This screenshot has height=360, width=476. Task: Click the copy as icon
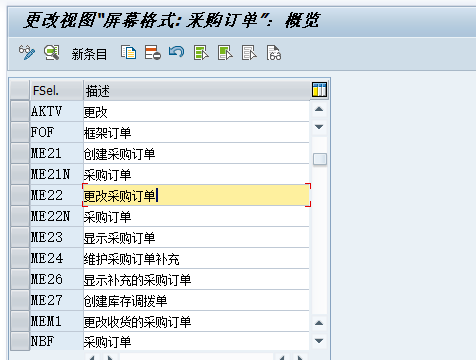pos(128,53)
